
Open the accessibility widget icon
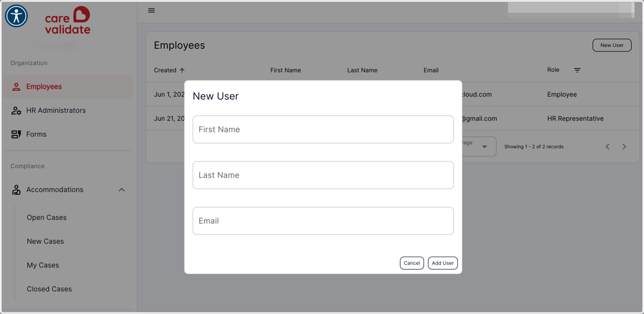17,16
